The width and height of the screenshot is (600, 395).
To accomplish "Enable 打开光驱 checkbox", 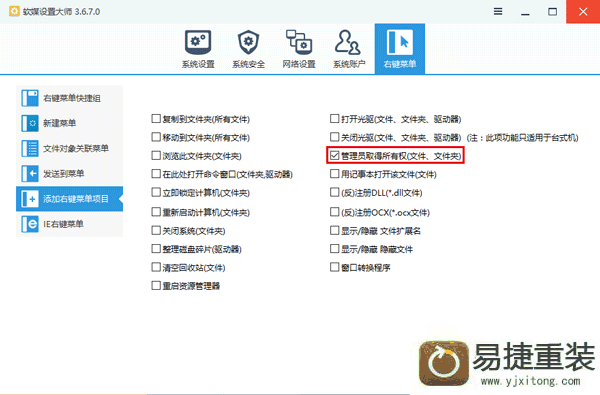I will (334, 119).
